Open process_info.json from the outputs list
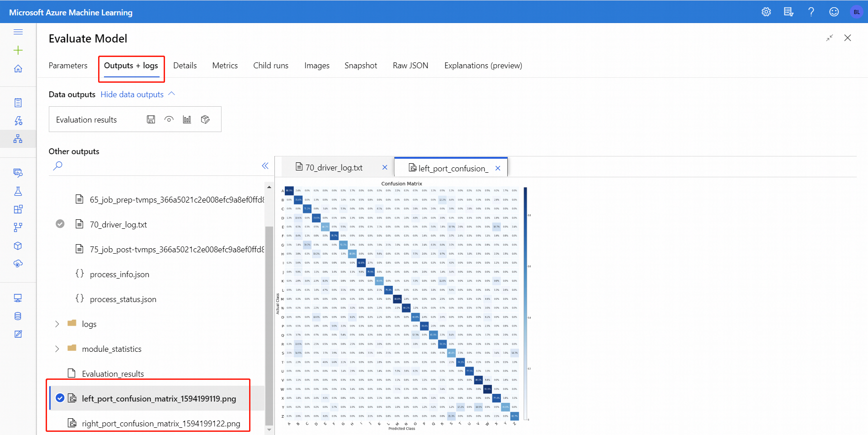This screenshot has height=435, width=868. [x=119, y=274]
